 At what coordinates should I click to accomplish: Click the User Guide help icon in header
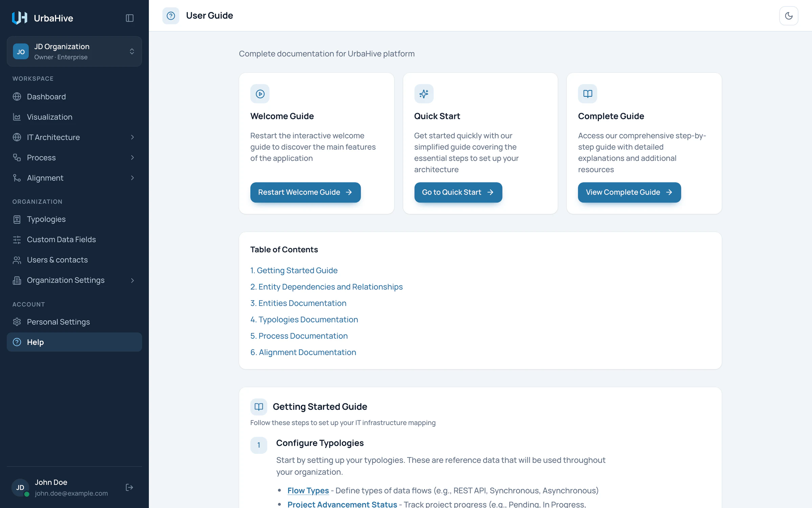click(x=171, y=16)
